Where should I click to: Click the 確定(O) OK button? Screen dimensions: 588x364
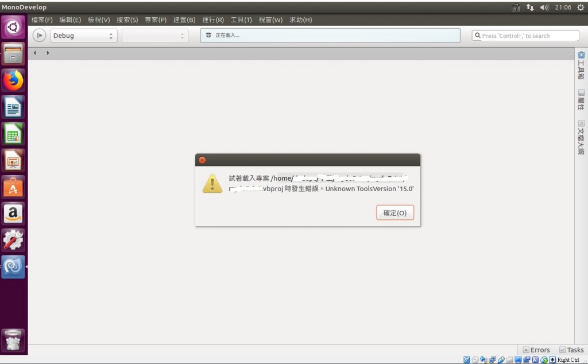(x=395, y=212)
